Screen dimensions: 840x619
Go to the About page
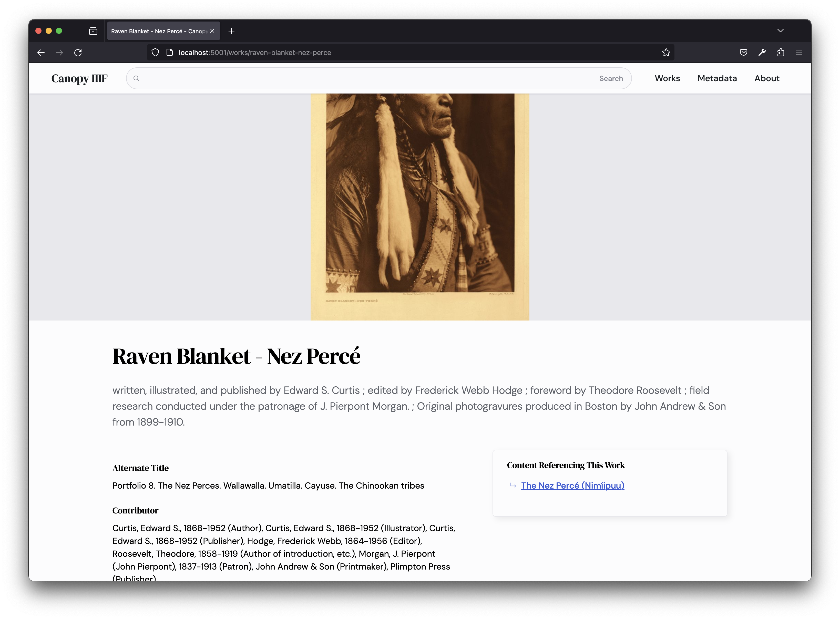pyautogui.click(x=766, y=78)
